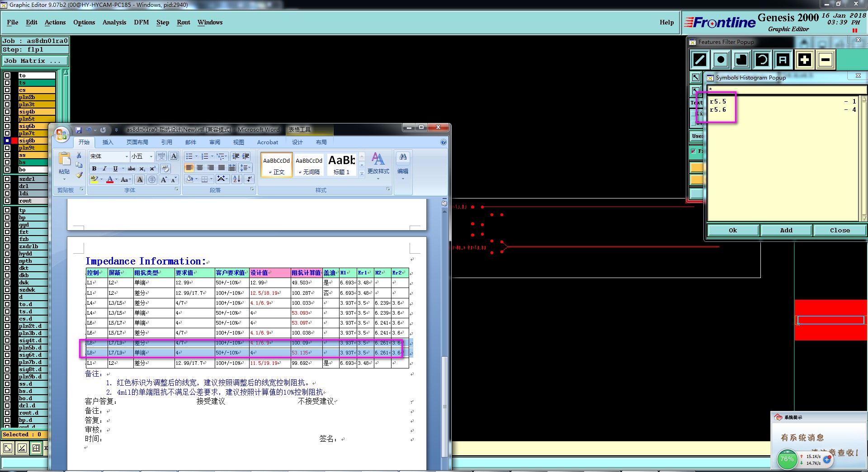Toggle the checkbox for layer ts
The height and width of the screenshot is (472, 868).
[x=7, y=83]
